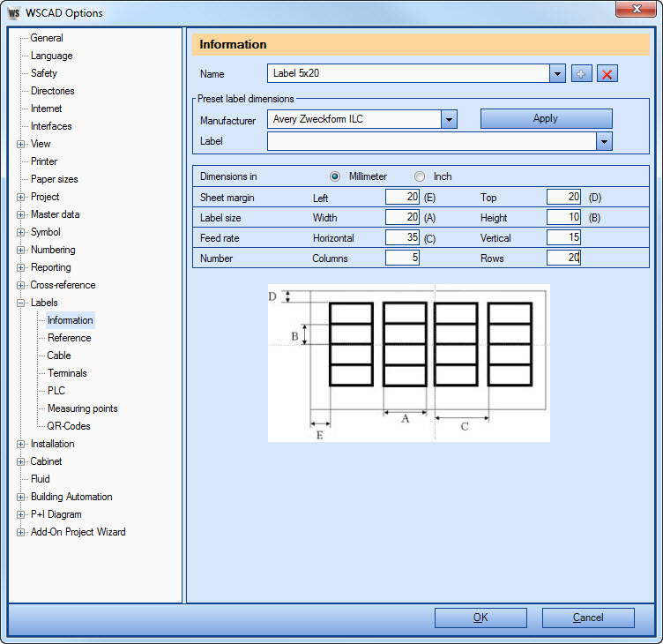Select QR-Codes in the options tree
The width and height of the screenshot is (663, 644).
coord(69,426)
